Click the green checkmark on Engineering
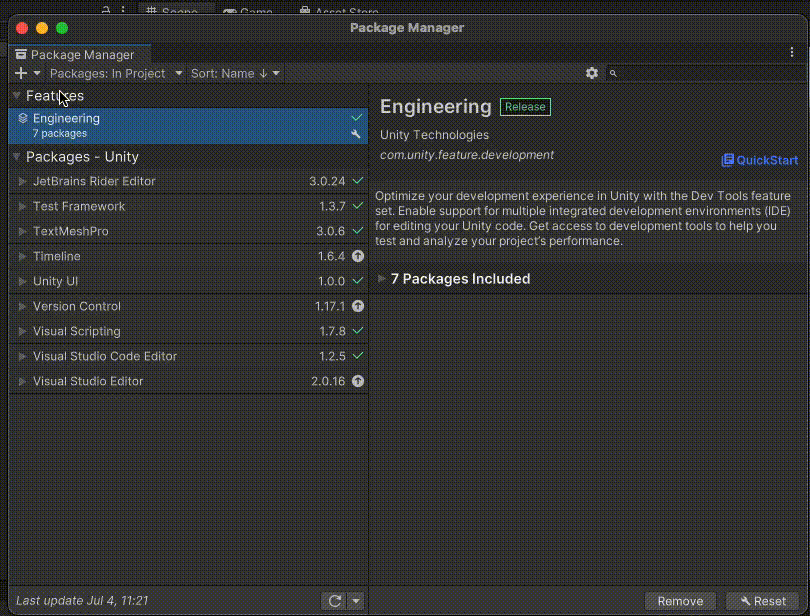The image size is (810, 616). [x=357, y=116]
